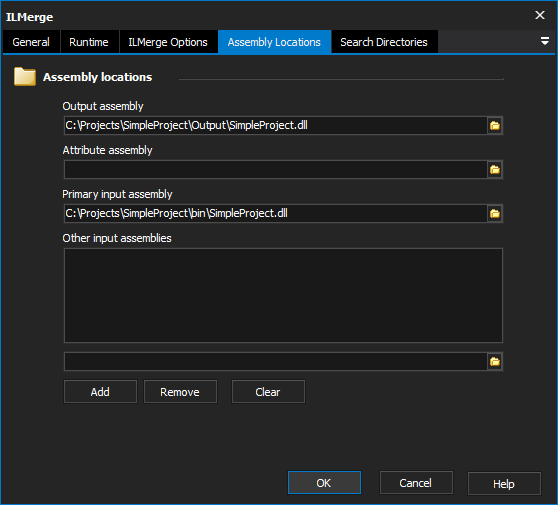
Task: Focus the empty Attribute assembly field
Action: click(x=275, y=170)
